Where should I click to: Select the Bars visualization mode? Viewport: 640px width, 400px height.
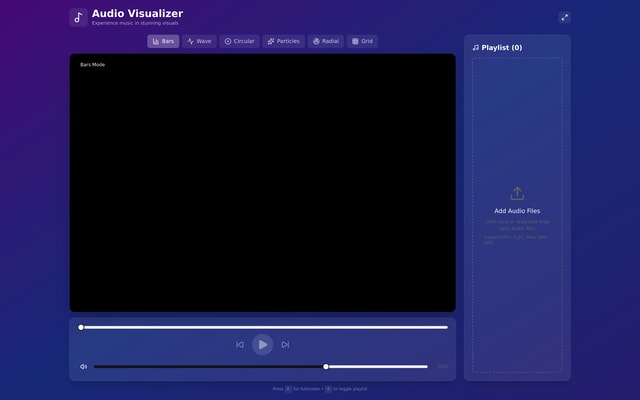[x=163, y=41]
